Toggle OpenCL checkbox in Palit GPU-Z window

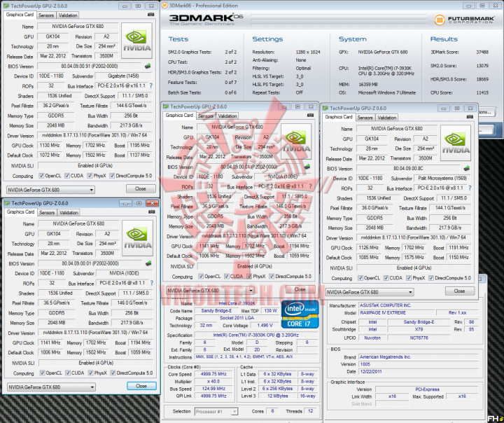[360, 278]
